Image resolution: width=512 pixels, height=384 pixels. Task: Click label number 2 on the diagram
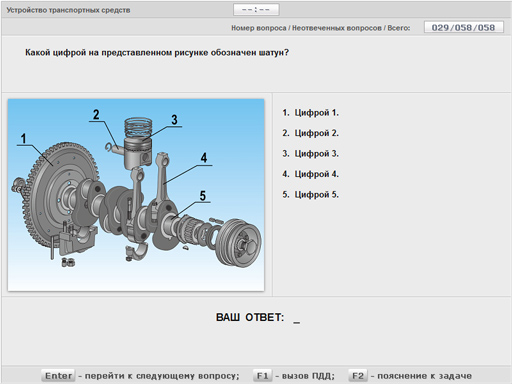(96, 115)
